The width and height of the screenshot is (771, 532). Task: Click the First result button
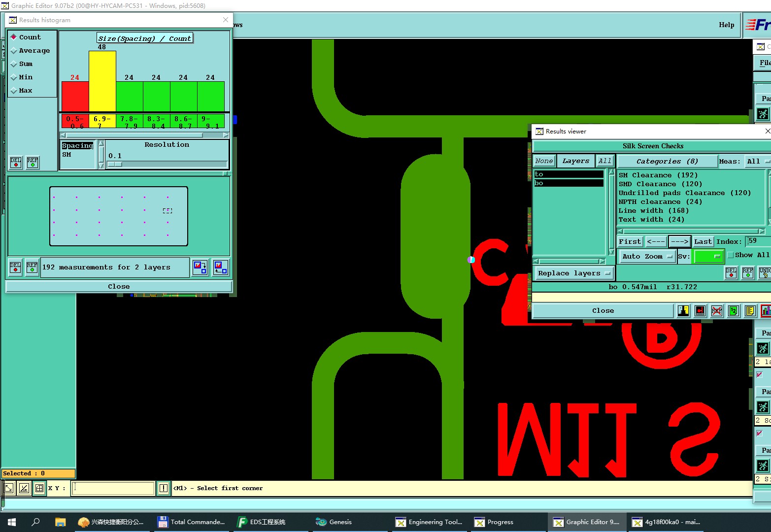click(630, 241)
